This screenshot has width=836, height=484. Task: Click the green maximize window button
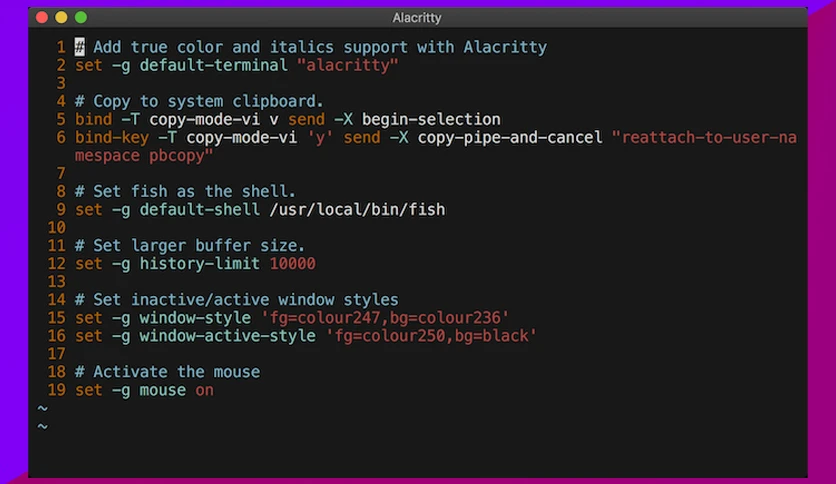point(81,18)
